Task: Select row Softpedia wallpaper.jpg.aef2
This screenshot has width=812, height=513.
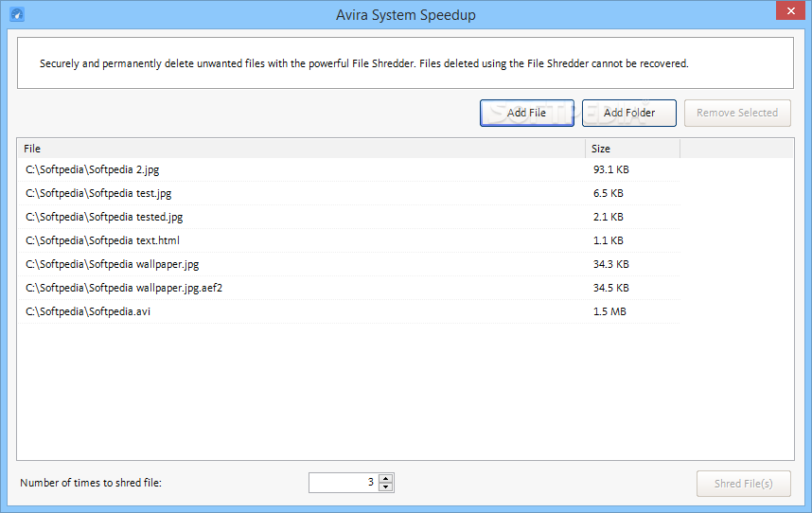Action: pos(349,288)
